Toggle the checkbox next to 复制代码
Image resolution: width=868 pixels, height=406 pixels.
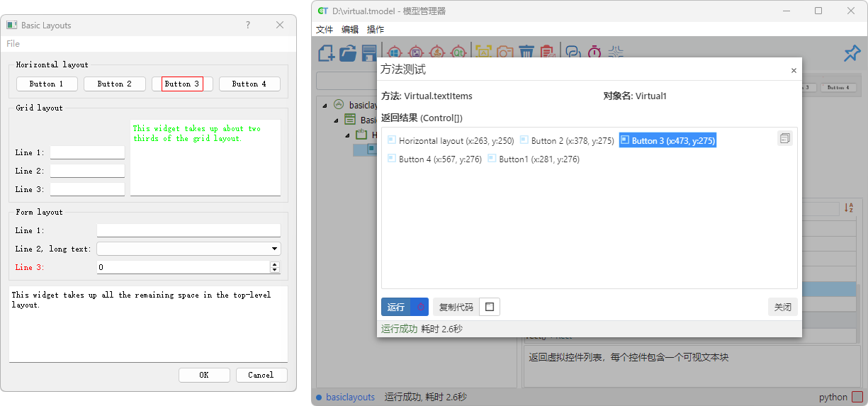point(489,307)
